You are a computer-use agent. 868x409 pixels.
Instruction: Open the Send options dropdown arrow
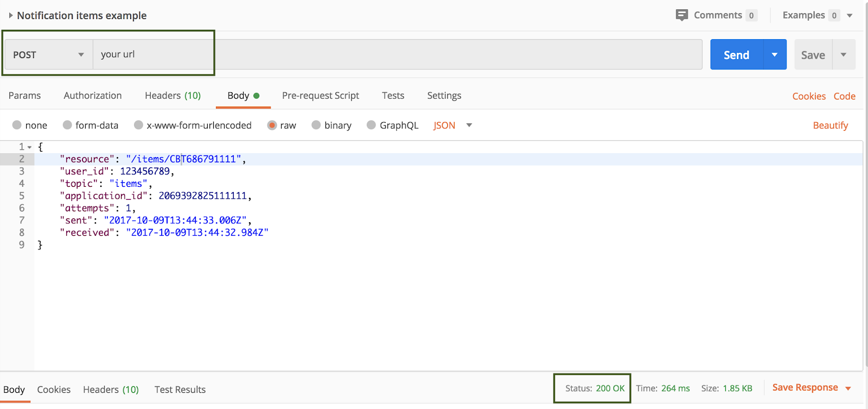tap(775, 54)
